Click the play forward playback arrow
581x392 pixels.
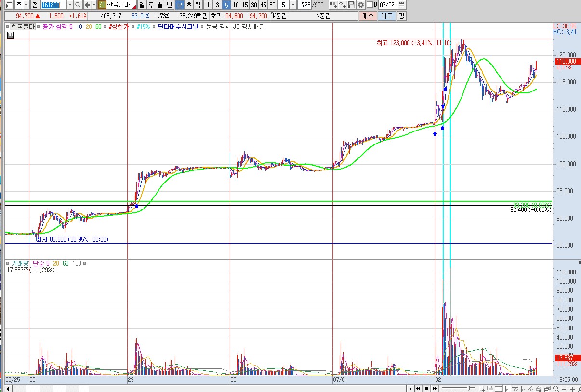[x=411, y=388]
